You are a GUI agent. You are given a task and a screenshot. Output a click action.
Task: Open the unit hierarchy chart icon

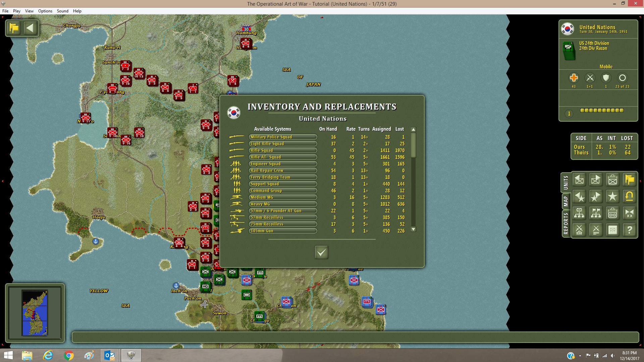click(x=579, y=213)
